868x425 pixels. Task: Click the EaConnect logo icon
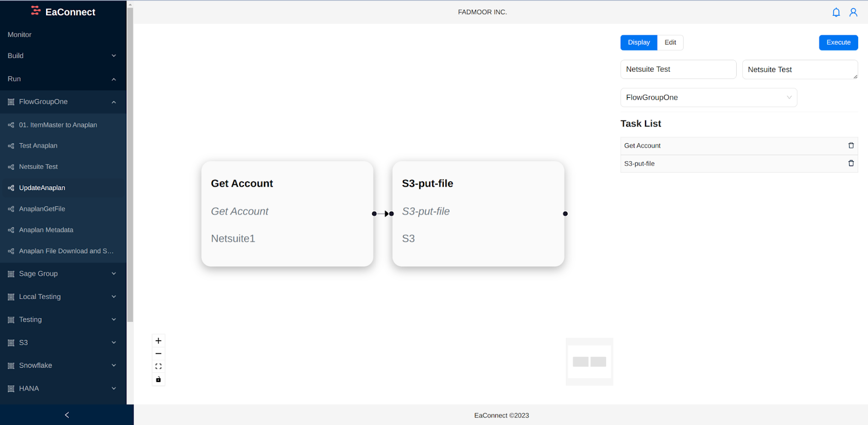36,10
